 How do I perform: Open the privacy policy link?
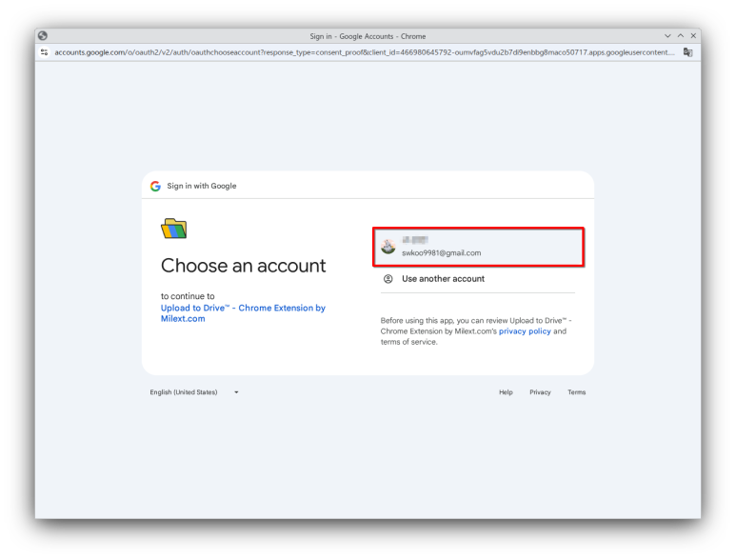point(525,331)
